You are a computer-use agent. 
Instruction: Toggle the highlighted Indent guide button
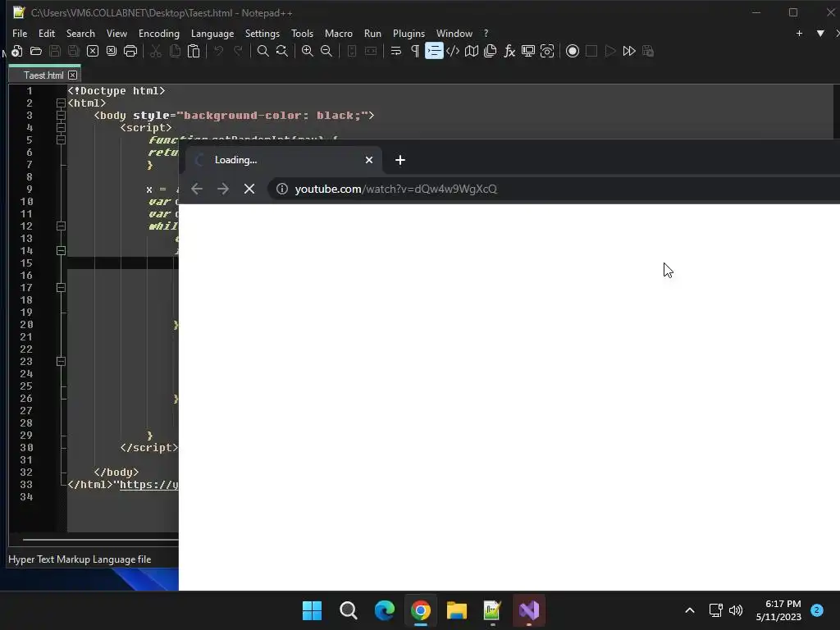(x=434, y=51)
